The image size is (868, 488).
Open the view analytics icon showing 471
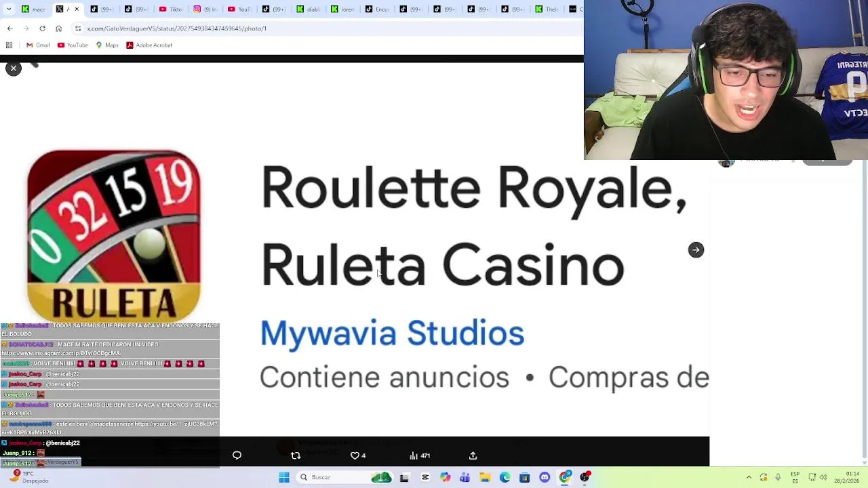420,455
